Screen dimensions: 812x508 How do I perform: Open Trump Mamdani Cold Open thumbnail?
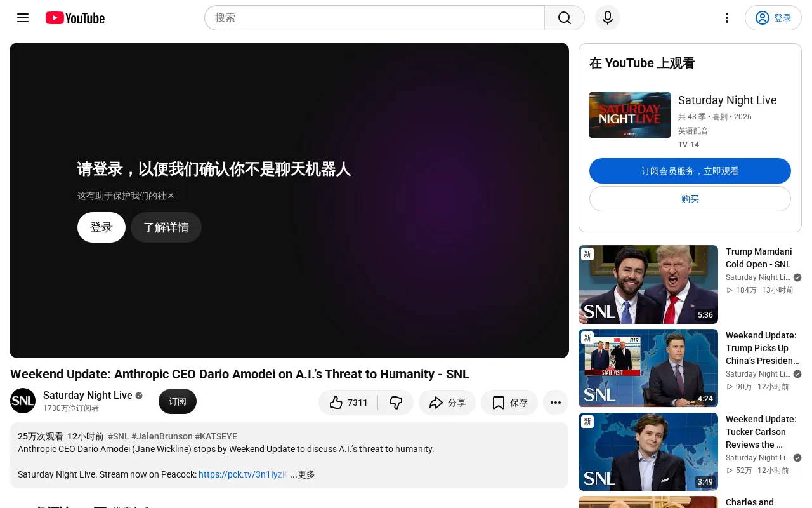[x=648, y=284]
